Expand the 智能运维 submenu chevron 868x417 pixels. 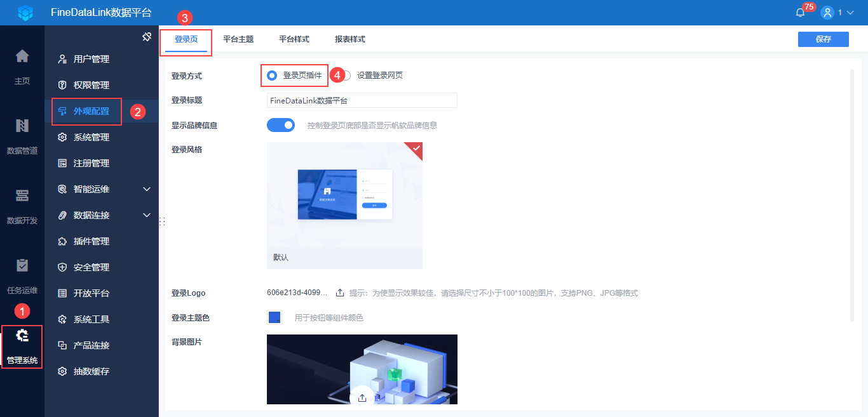pyautogui.click(x=147, y=189)
